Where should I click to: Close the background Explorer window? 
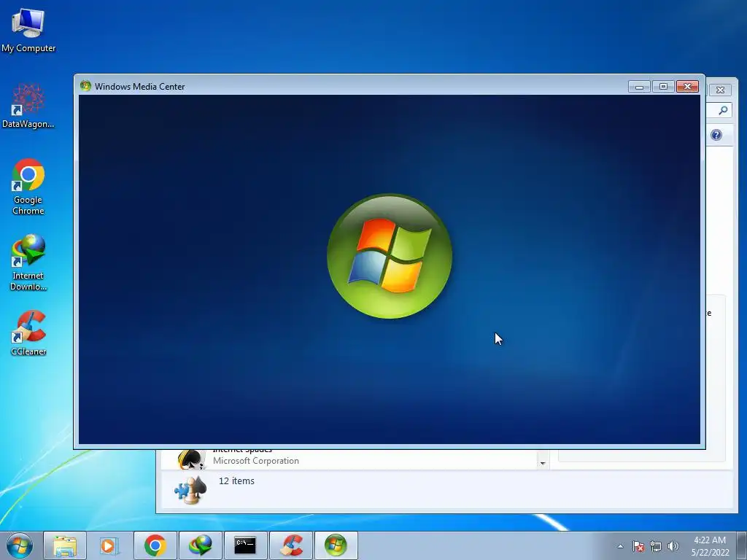tap(720, 90)
